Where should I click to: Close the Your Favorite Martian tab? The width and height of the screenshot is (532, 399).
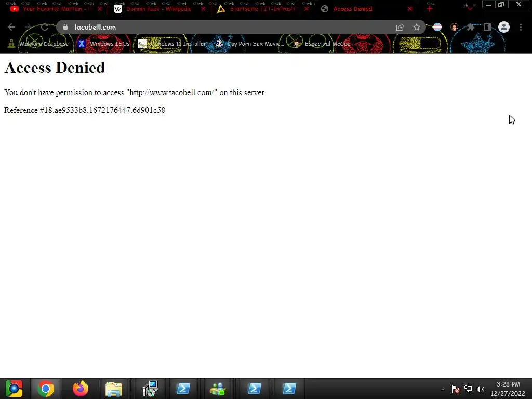(100, 9)
